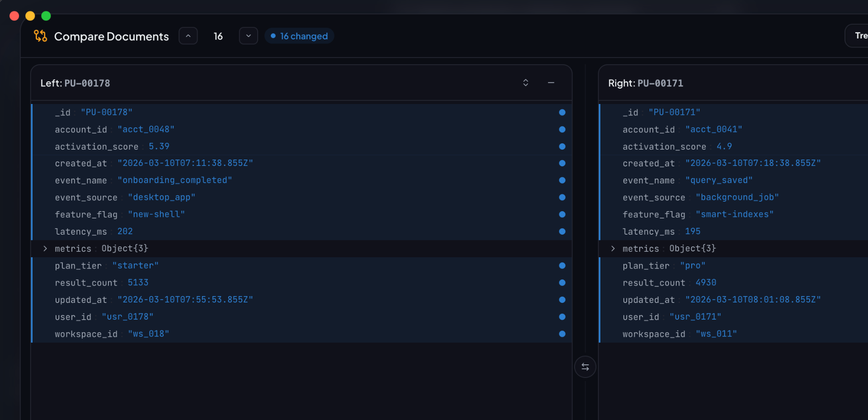Click the Compare Documents git-compare icon
The width and height of the screenshot is (868, 420).
[x=40, y=36]
